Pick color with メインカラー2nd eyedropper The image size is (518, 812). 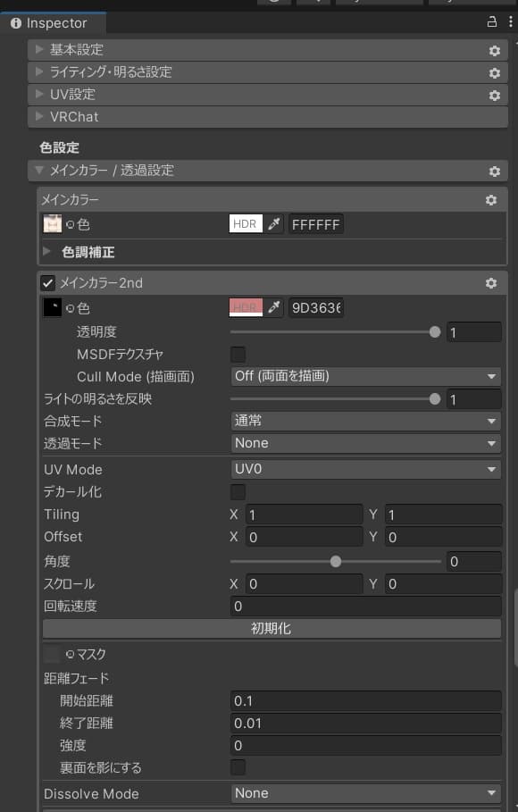(x=274, y=307)
